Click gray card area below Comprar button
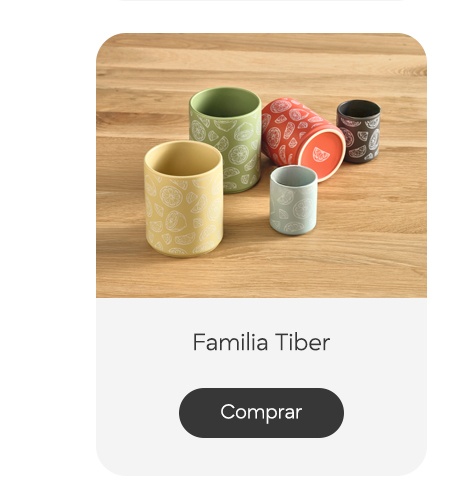Screen dimensions: 450x495 click(x=261, y=457)
